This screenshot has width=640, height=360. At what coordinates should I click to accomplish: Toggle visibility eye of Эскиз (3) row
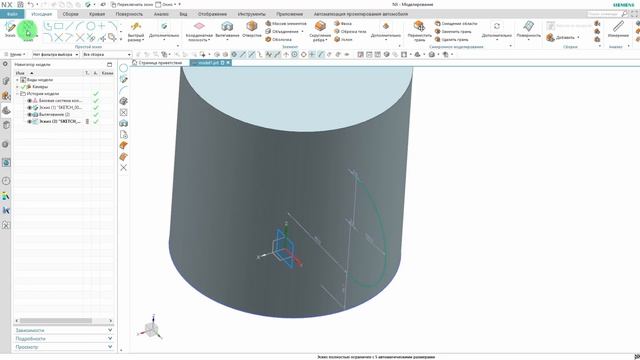[29, 121]
